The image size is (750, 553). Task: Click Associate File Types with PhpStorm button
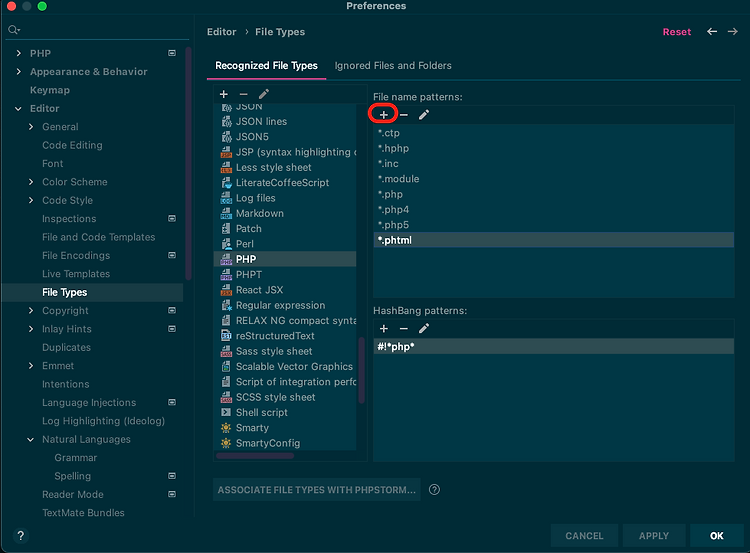pos(317,490)
